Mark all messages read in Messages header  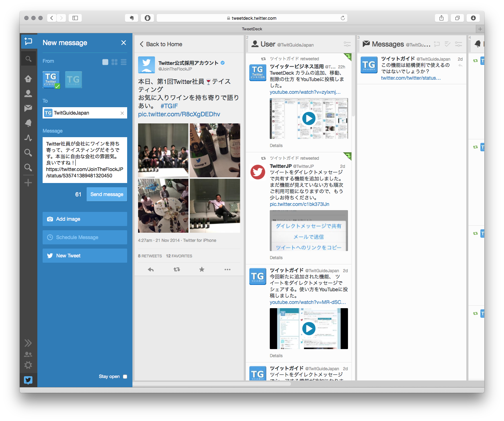(448, 44)
